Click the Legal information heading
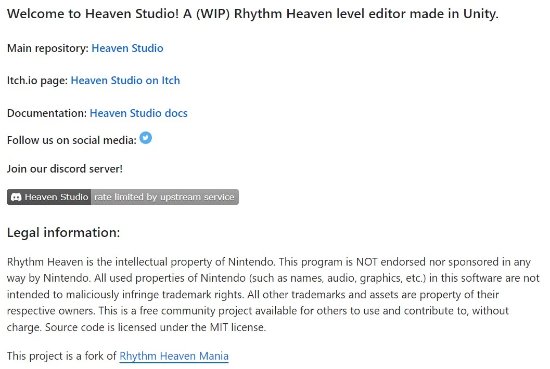Viewport: 550px width, 369px height. click(63, 233)
